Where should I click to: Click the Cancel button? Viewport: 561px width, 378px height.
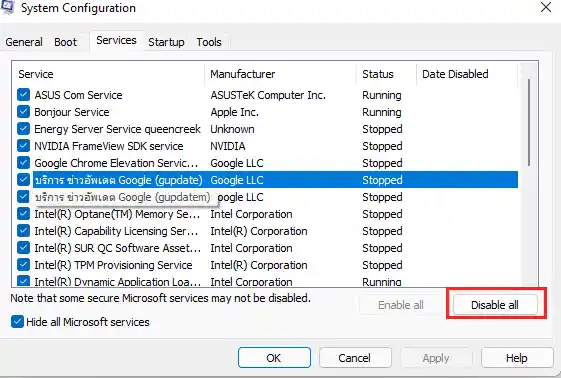click(x=355, y=358)
